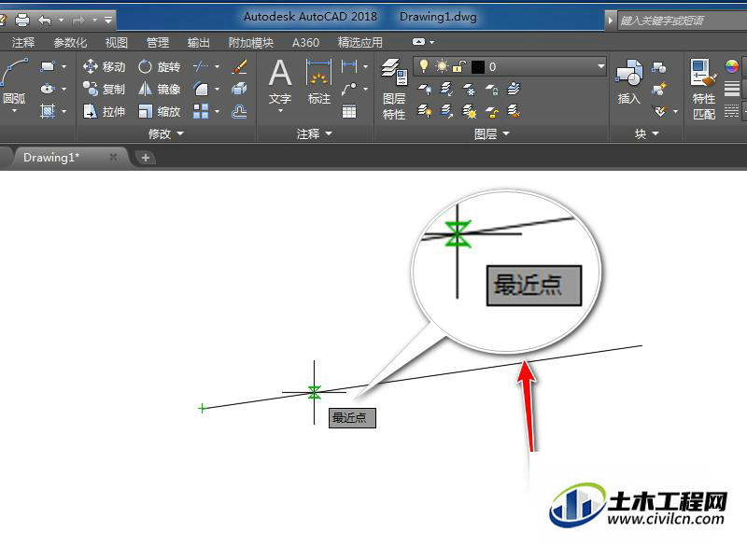747x560 pixels.
Task: Click the Undo arrow icon
Action: [44, 20]
